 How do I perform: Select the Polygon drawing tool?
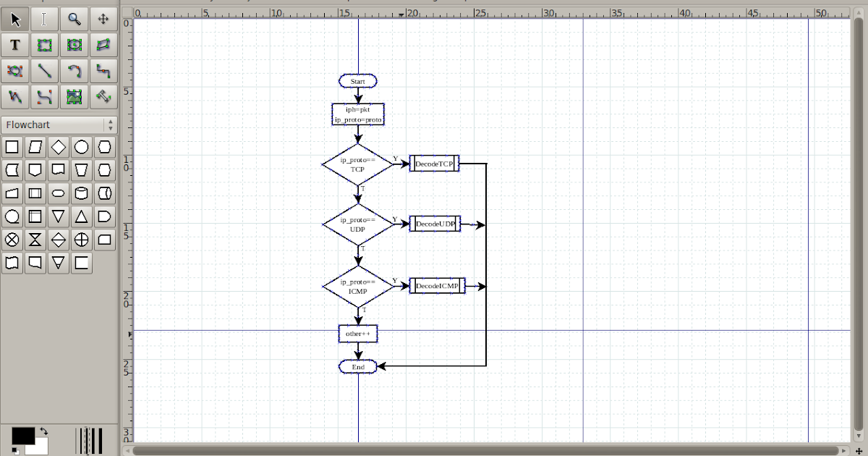(103, 46)
